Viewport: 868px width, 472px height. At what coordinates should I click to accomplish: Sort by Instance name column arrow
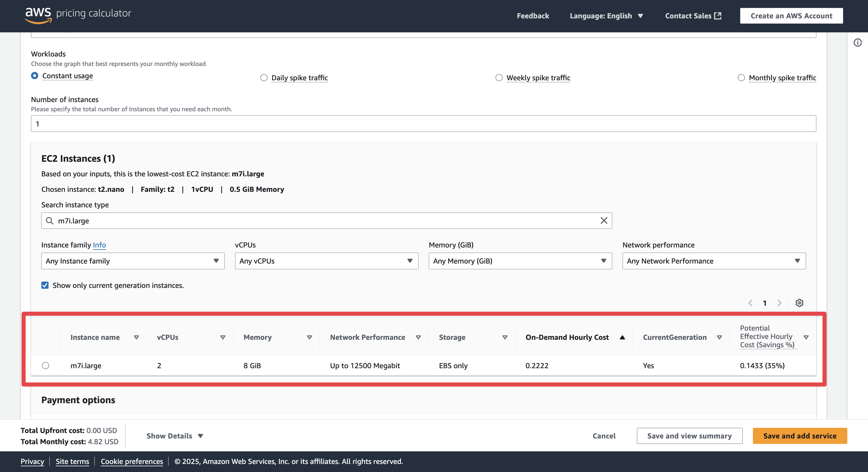tap(136, 337)
